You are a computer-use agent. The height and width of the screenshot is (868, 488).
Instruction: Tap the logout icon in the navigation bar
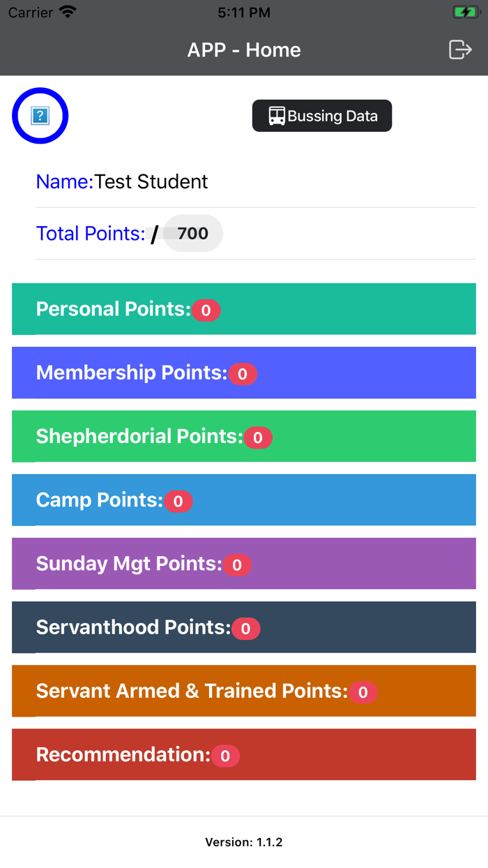460,50
